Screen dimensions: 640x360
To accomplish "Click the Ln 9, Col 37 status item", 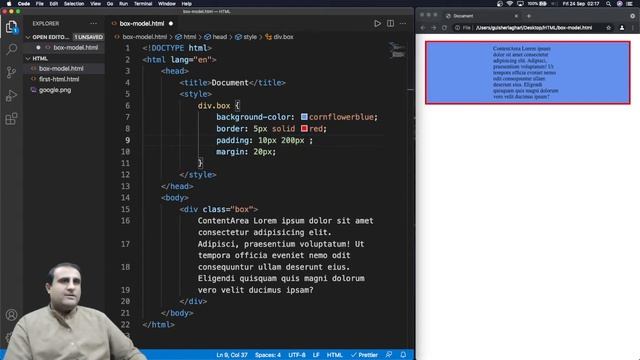I will [232, 355].
